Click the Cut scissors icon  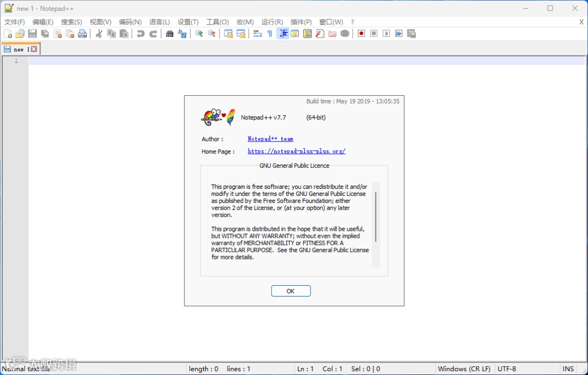tap(99, 34)
